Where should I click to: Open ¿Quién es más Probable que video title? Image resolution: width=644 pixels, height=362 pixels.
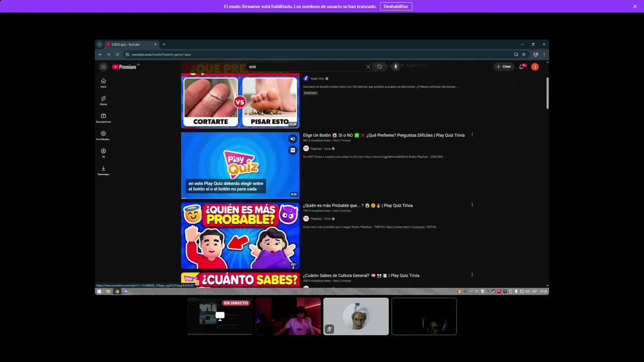[358, 205]
